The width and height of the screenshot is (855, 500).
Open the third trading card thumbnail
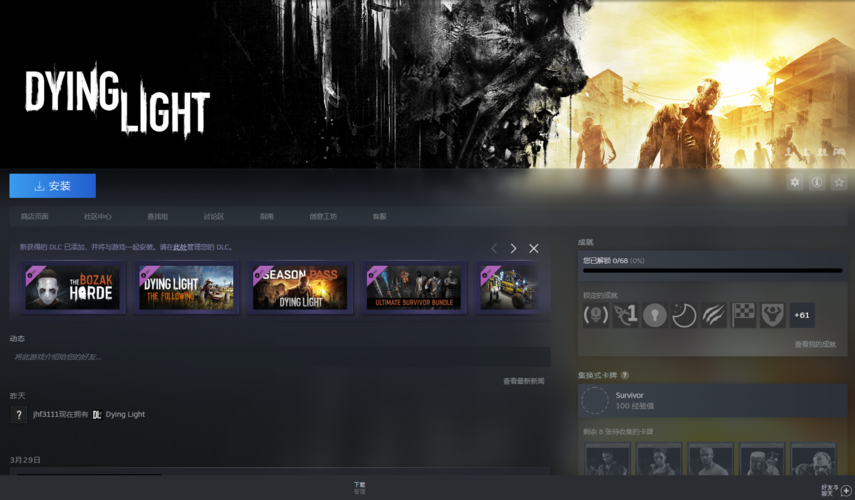(711, 459)
